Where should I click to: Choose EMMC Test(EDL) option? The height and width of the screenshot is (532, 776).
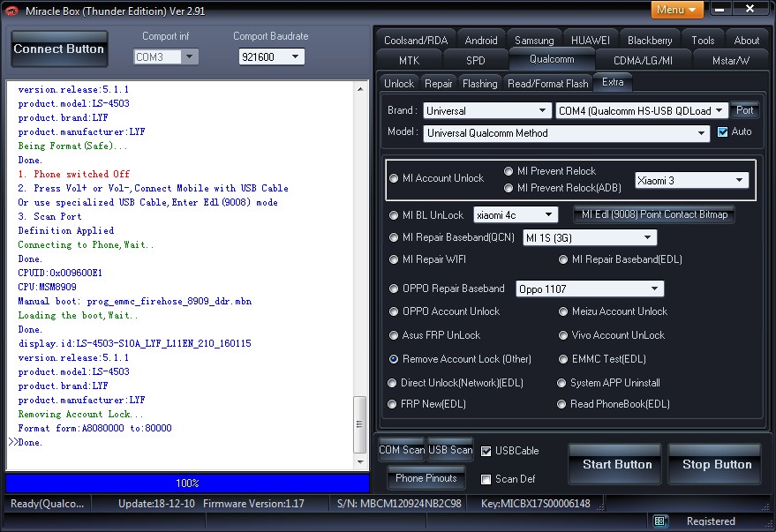point(562,359)
